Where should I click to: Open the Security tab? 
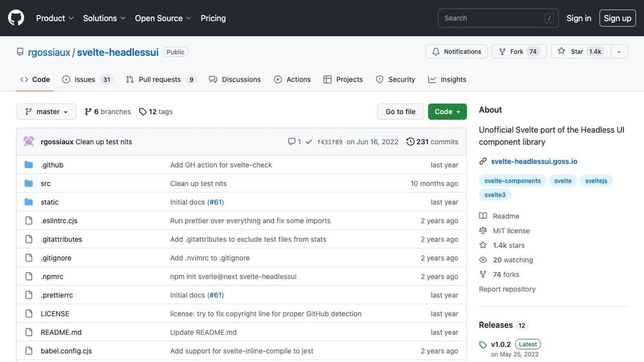[x=395, y=80]
